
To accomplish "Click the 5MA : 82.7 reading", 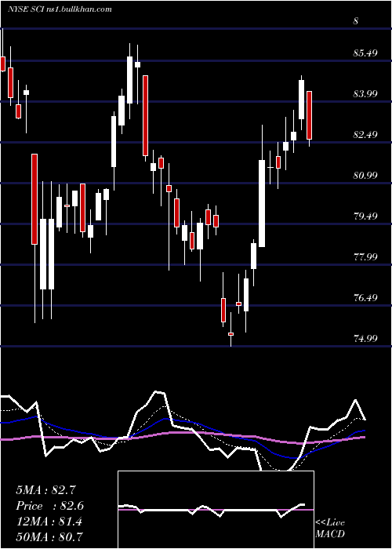I will coord(45,490).
